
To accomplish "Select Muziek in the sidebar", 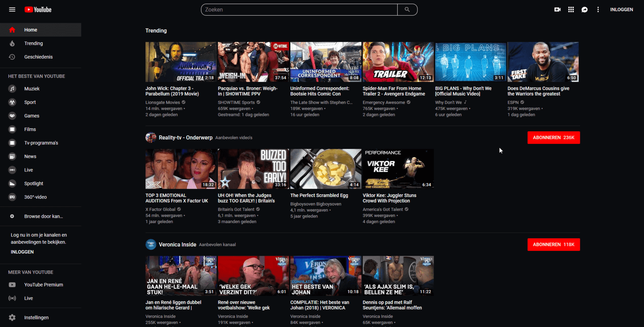I will coord(41,89).
